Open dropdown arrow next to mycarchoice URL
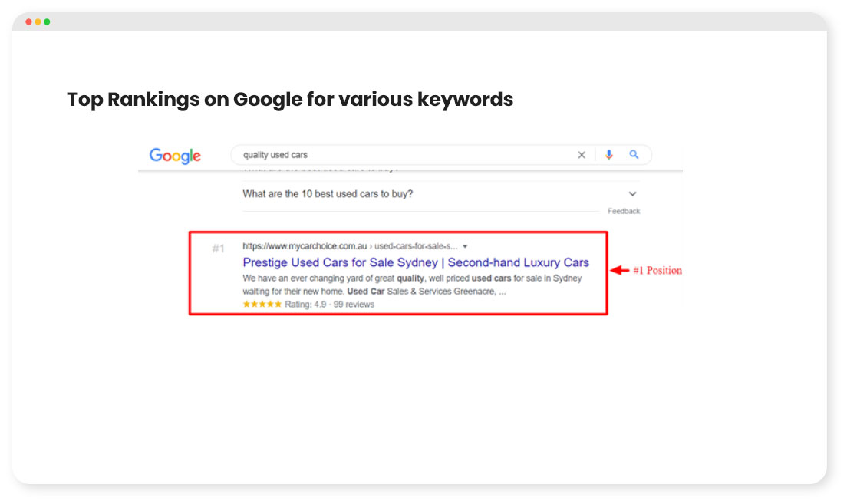The width and height of the screenshot is (847, 504). 465,246
